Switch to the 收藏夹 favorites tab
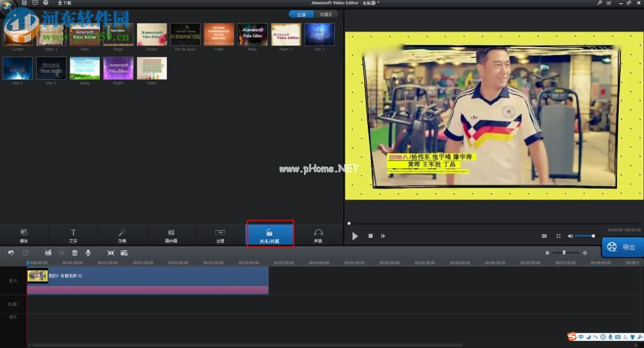 tap(326, 14)
